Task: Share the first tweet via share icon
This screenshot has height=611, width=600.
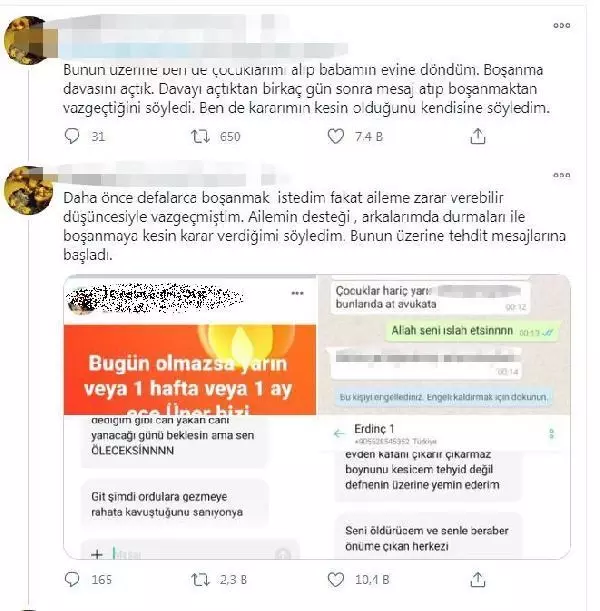Action: [x=478, y=136]
